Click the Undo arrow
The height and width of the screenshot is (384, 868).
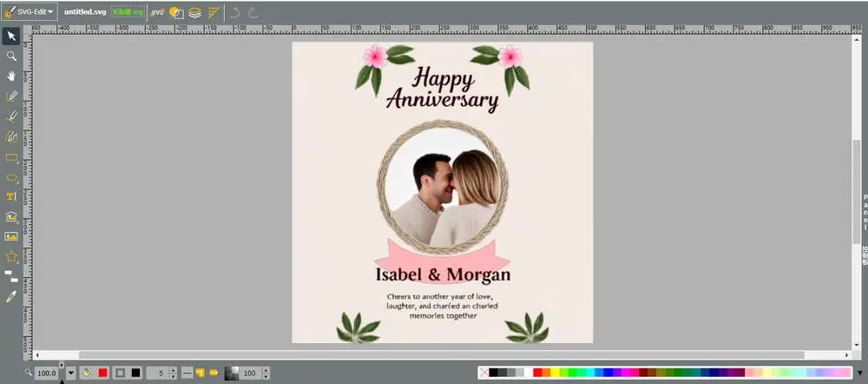pos(234,12)
